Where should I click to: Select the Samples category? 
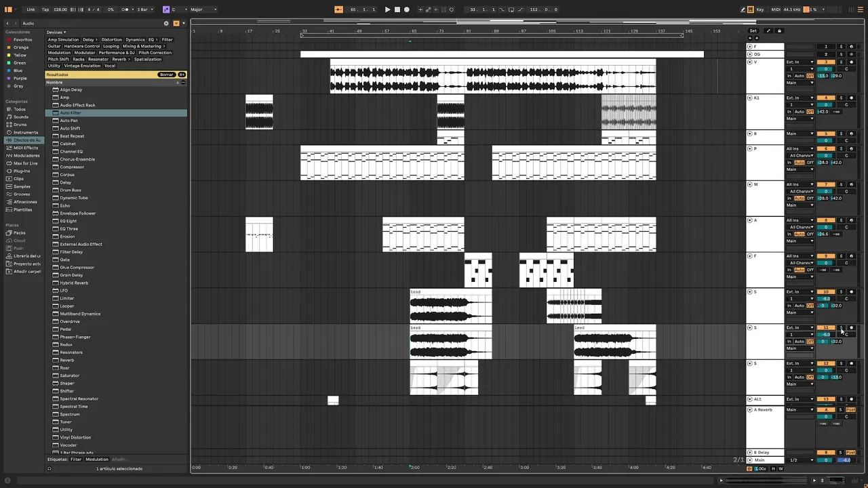tap(22, 186)
